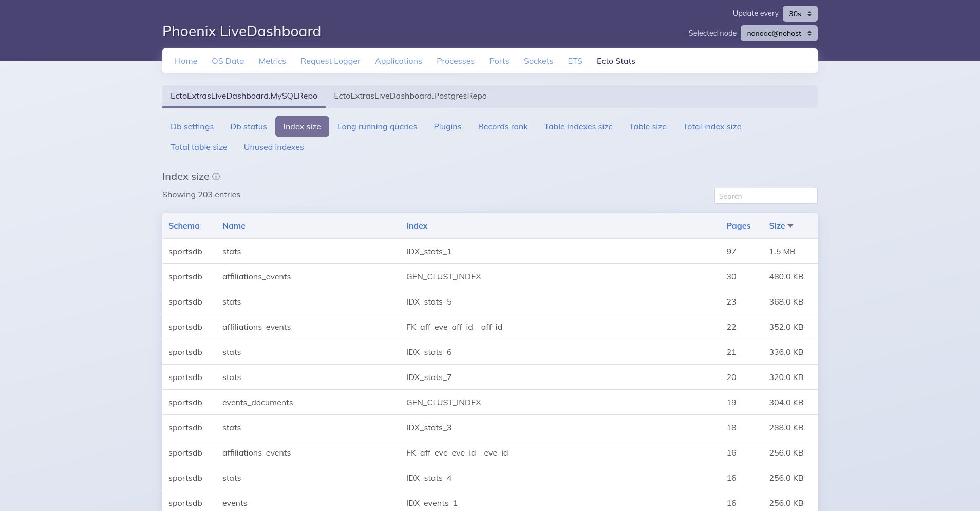Go to the Sockets page
The width and height of the screenshot is (980, 511).
(x=538, y=61)
